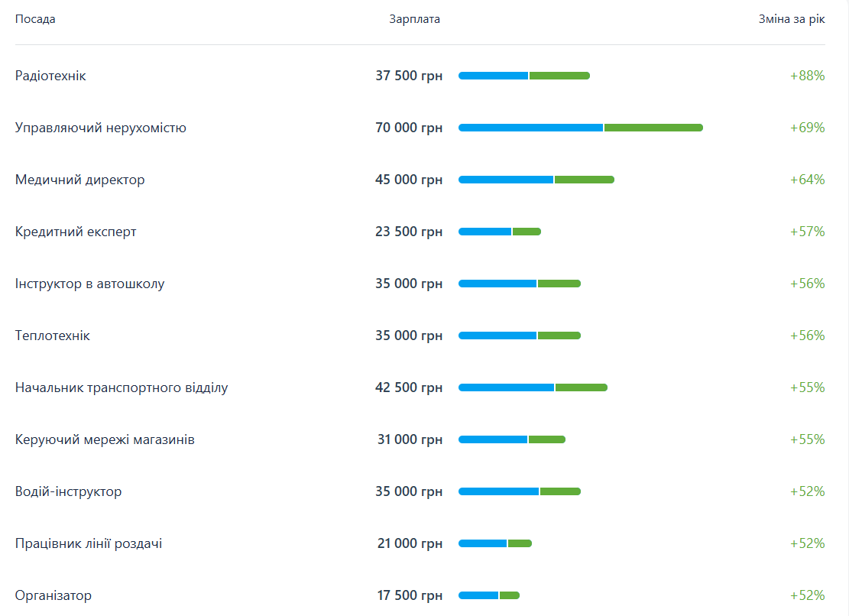Click the green bar segment for Управляючий нерухомістю
The width and height of the screenshot is (849, 616).
[x=653, y=128]
